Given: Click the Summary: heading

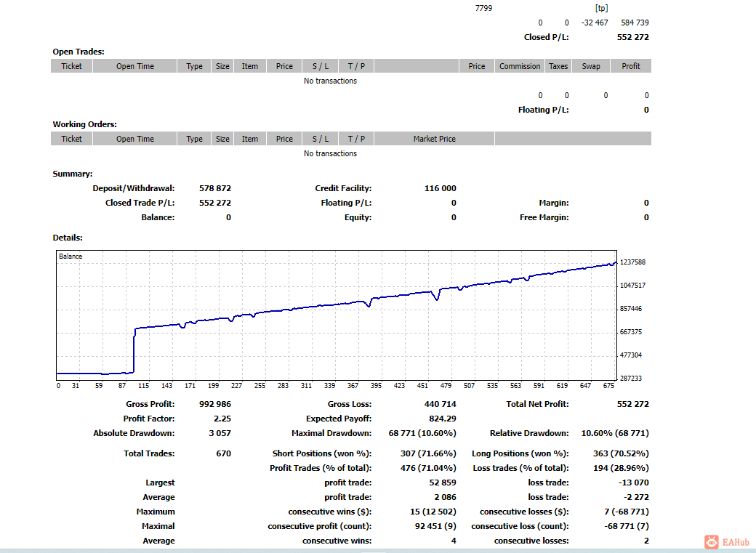Looking at the screenshot, I should (x=72, y=174).
